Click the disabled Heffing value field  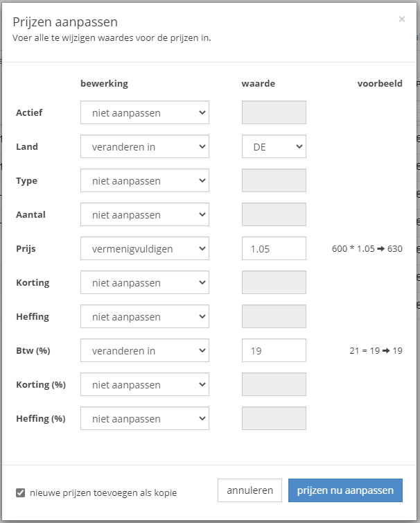point(274,316)
